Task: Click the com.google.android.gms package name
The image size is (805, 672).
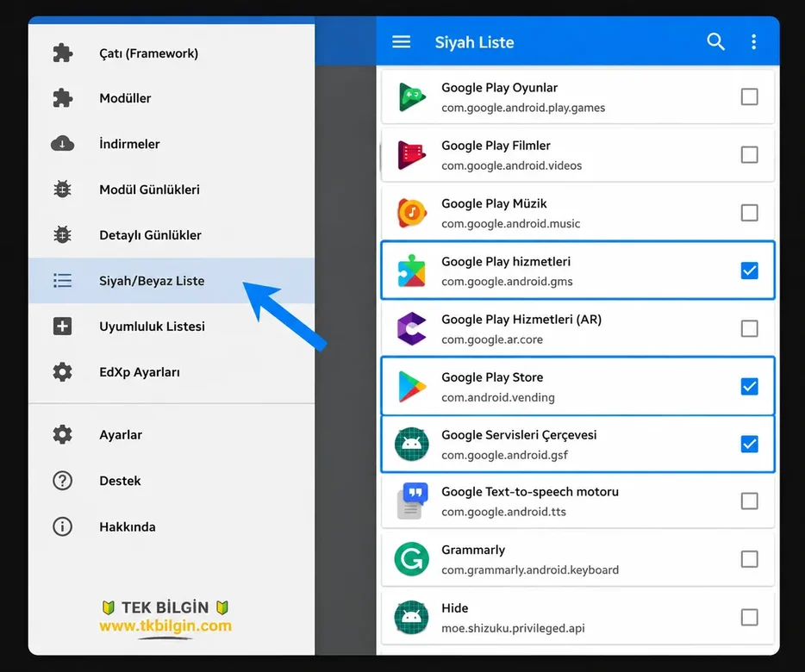Action: 507,282
